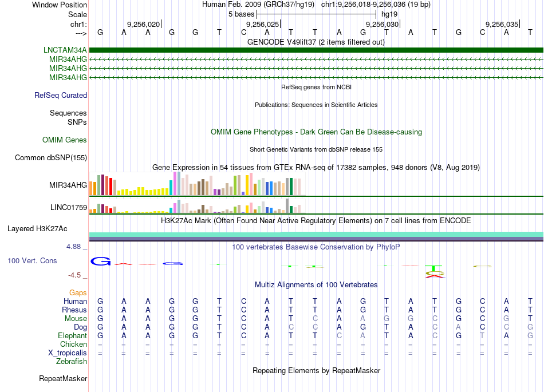Open 100 vertebrates Basewise Conservation by PhyloP title
The width and height of the screenshot is (544, 392).
tap(316, 247)
